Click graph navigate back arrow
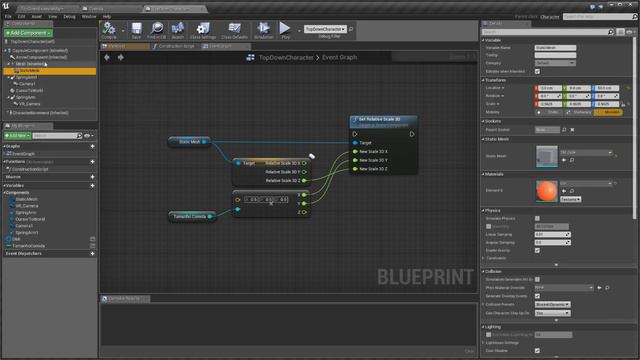 107,58
